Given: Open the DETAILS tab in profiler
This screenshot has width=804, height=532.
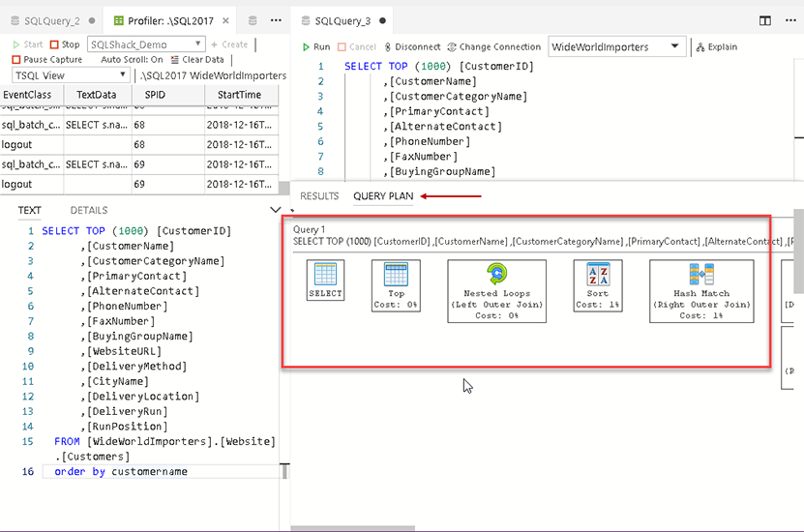Looking at the screenshot, I should click(x=89, y=210).
